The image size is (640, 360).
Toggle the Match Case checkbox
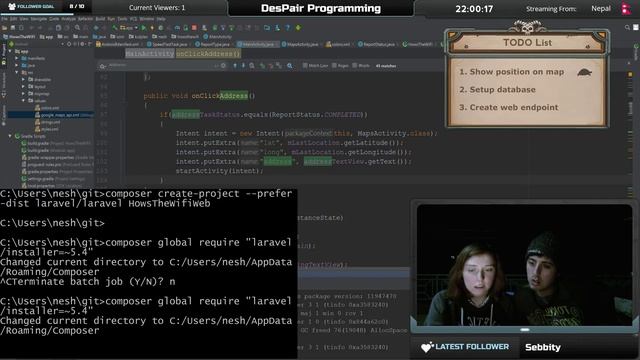point(305,65)
